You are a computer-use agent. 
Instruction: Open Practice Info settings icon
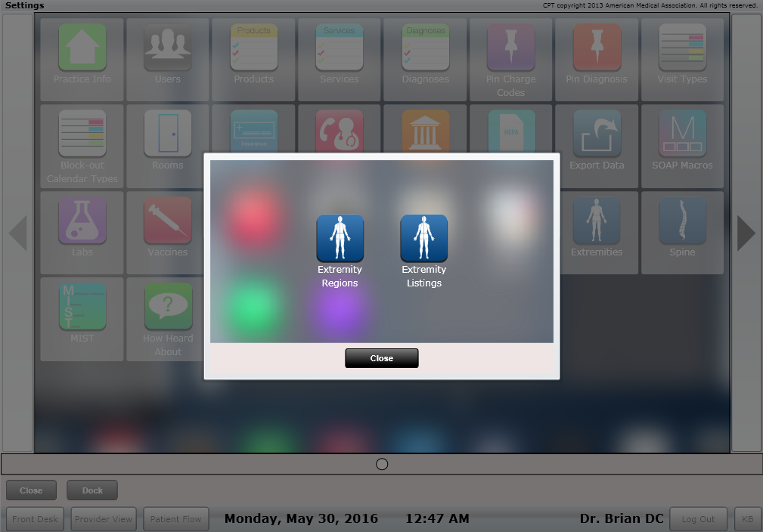click(x=82, y=48)
